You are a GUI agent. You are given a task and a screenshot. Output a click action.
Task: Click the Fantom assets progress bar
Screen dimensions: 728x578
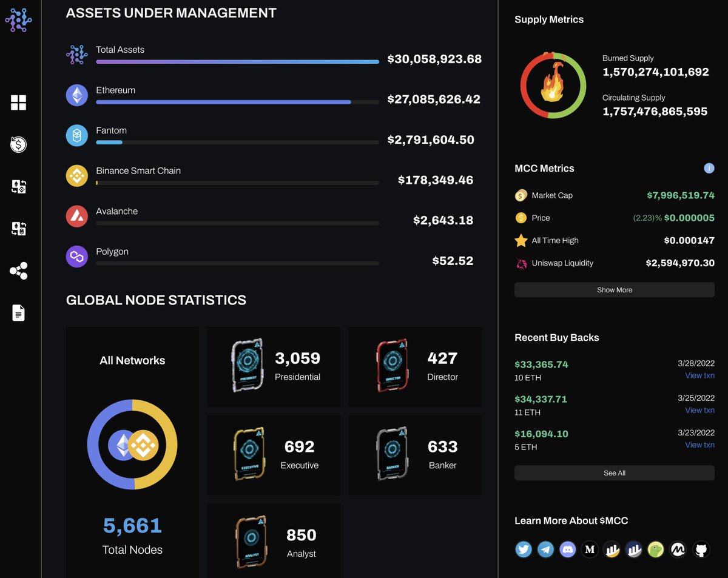237,142
